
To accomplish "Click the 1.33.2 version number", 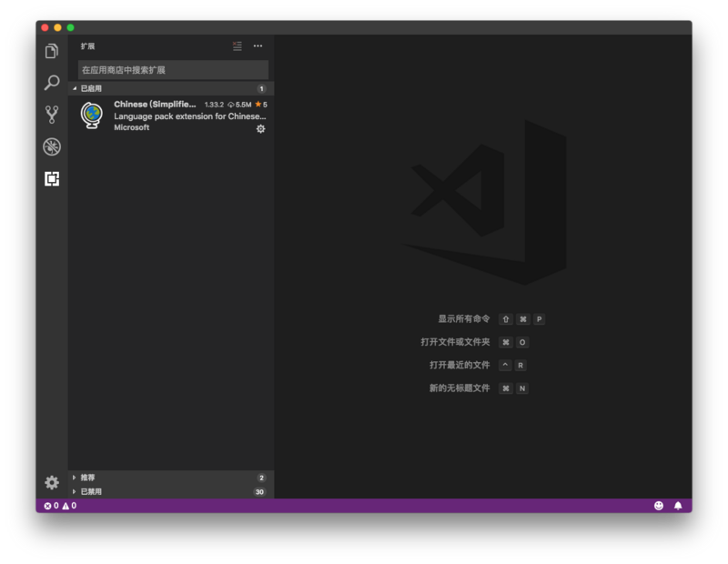I will [214, 105].
